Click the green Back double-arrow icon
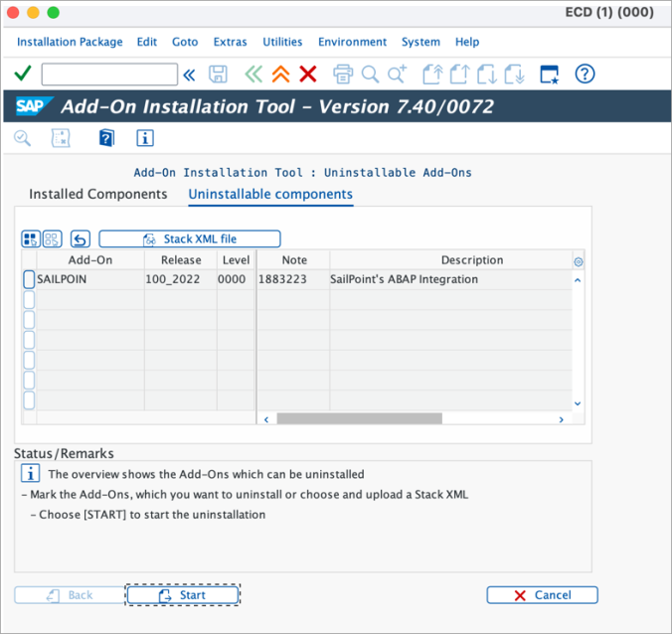The height and width of the screenshot is (634, 672). (253, 74)
